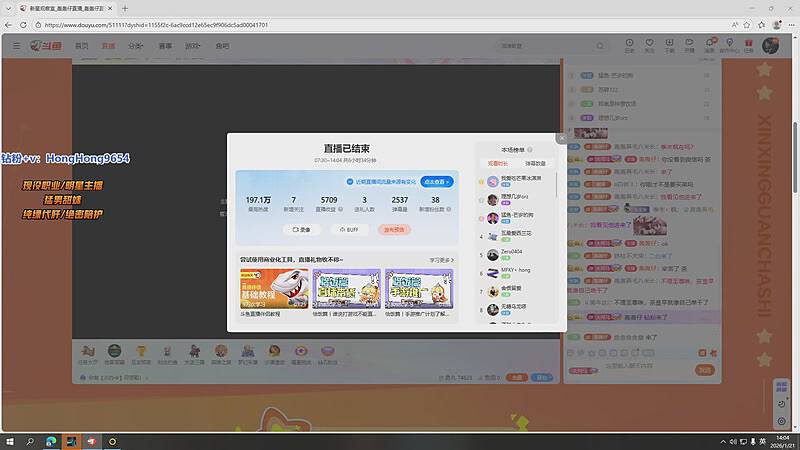The width and height of the screenshot is (800, 450).
Task: Click the target icon on right floating bar
Action: (782, 421)
